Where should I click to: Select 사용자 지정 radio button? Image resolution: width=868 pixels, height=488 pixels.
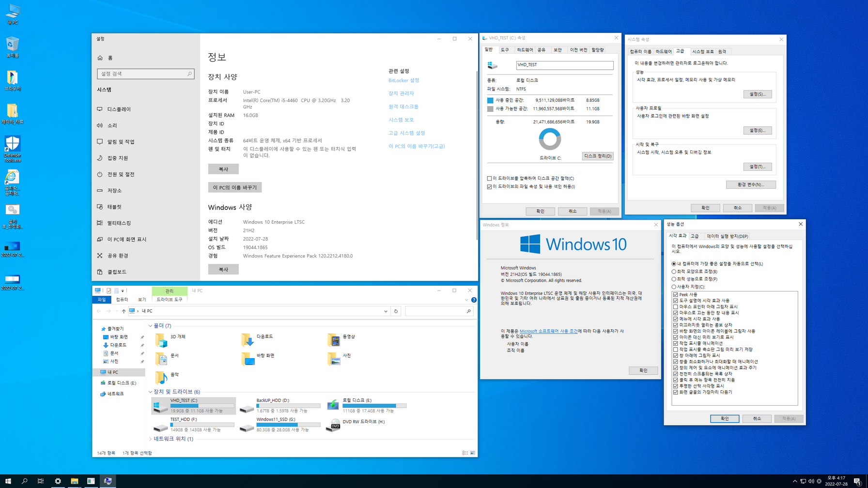(674, 287)
